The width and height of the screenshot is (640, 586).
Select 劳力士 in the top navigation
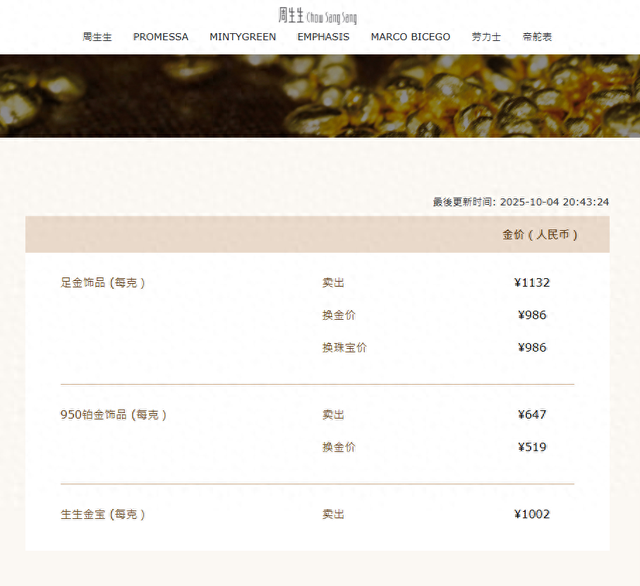coord(486,37)
